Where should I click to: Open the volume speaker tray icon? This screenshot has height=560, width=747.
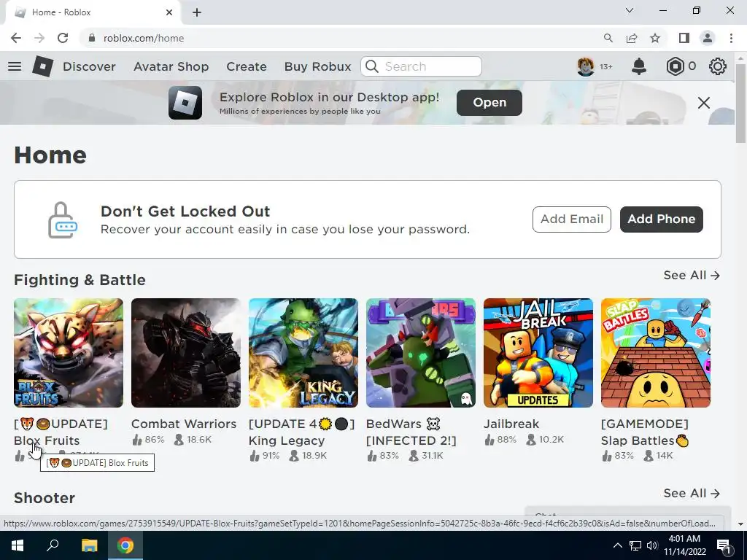pyautogui.click(x=652, y=545)
